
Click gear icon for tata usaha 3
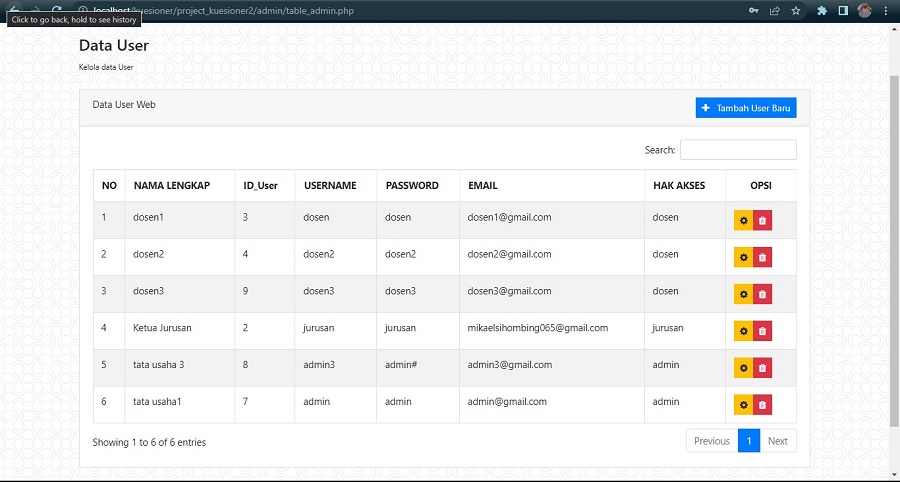click(743, 367)
